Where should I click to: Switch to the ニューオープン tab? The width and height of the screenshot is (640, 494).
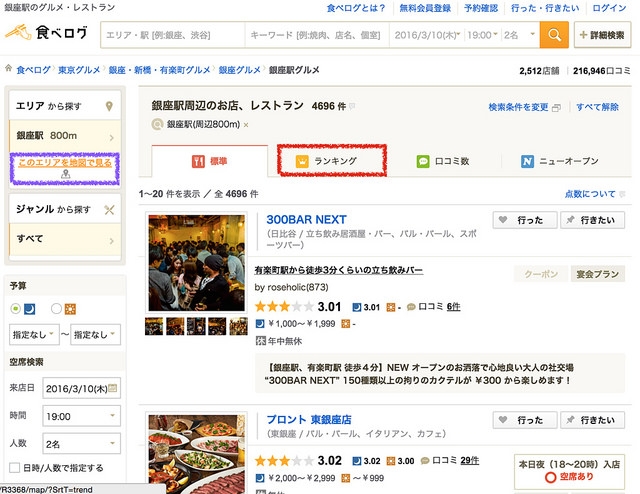560,161
